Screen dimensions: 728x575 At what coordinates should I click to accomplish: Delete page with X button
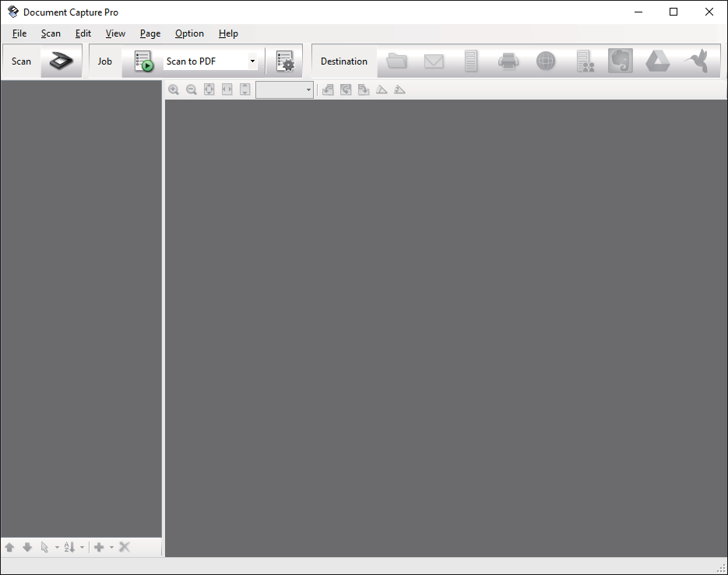coord(125,547)
